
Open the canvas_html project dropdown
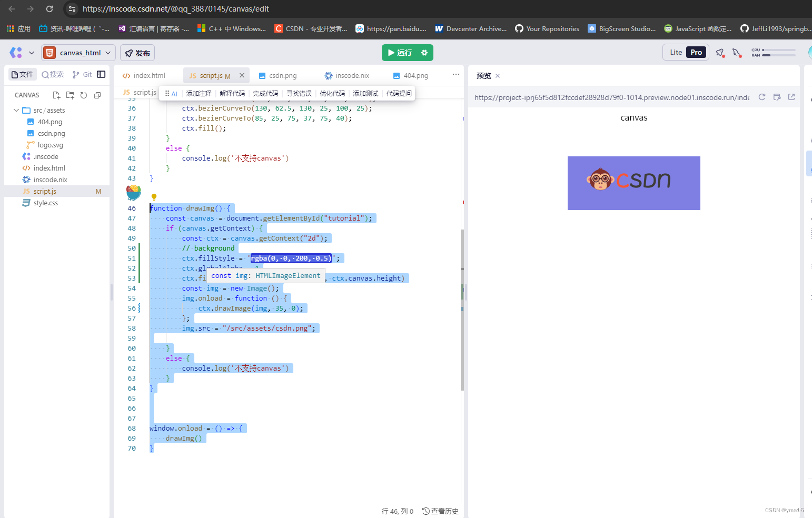click(78, 53)
